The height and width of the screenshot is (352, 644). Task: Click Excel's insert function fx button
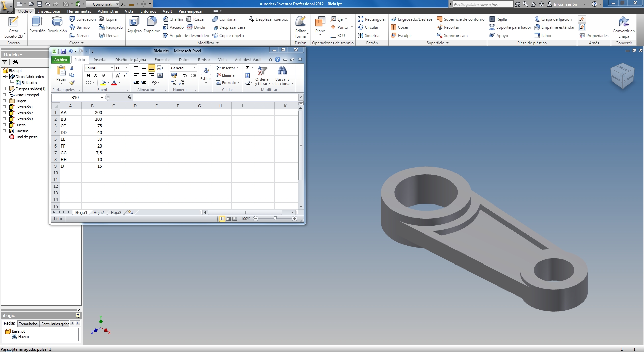129,97
